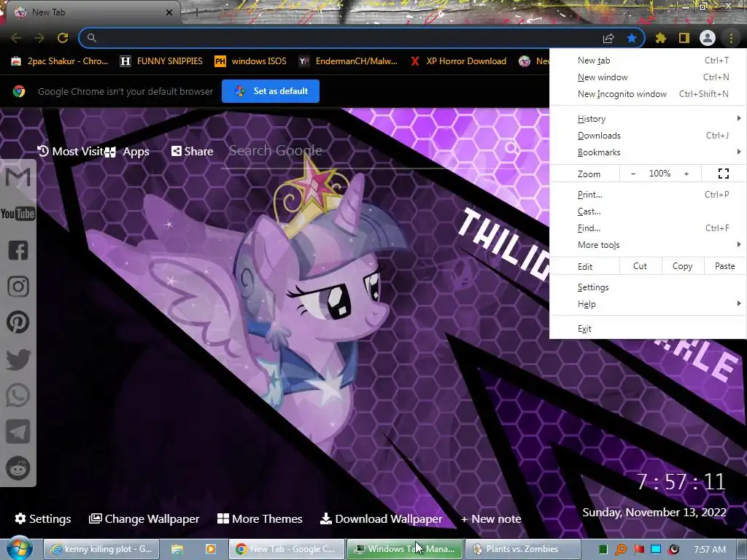Open XP Horror Download bookmark
Screen dimensions: 747x560
click(x=458, y=61)
